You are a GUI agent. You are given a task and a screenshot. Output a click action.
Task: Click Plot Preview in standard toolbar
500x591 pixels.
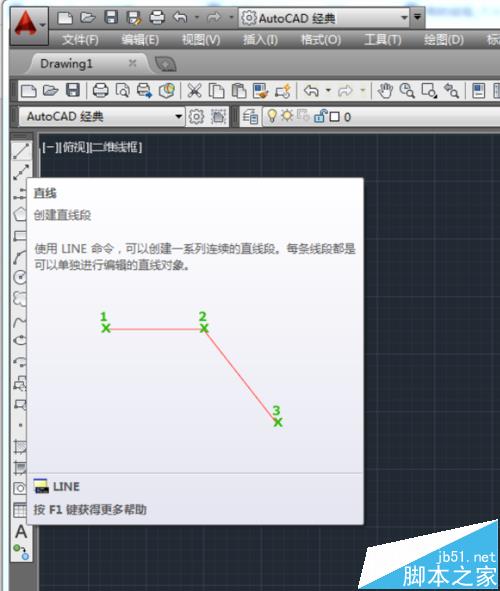point(122,91)
